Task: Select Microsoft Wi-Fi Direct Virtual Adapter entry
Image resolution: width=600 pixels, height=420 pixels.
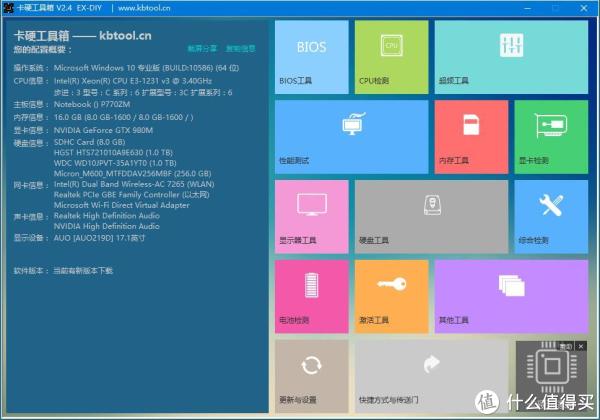Action: [x=122, y=205]
